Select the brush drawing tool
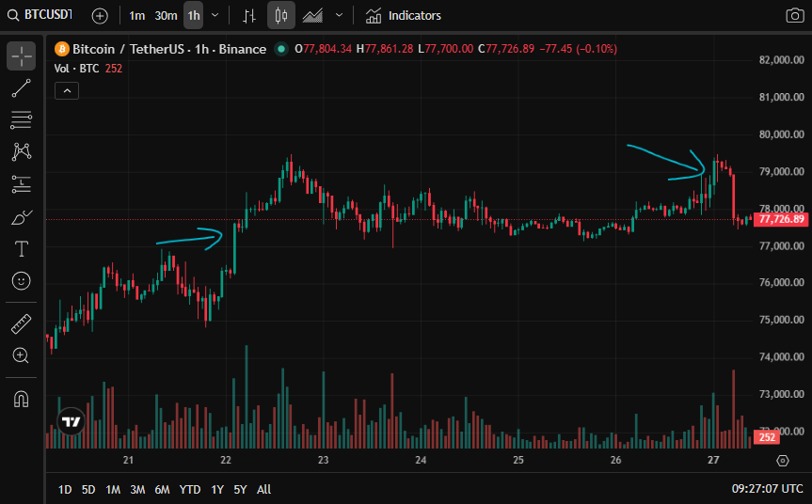The width and height of the screenshot is (812, 504). tap(22, 217)
